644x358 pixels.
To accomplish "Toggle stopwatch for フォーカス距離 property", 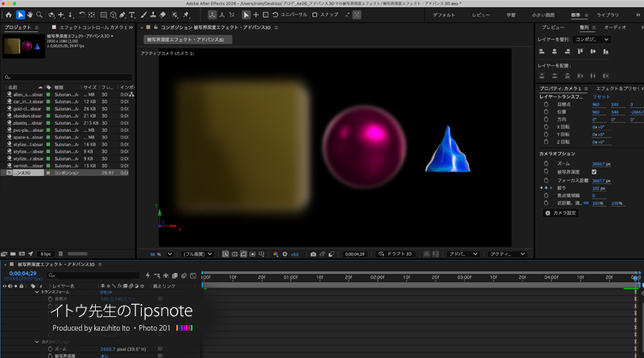I will [547, 180].
